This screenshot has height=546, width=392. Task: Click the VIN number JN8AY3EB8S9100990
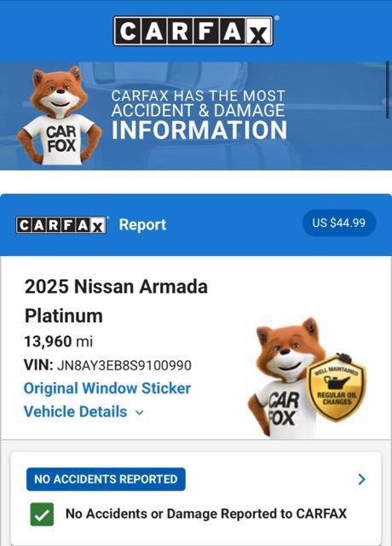click(x=124, y=366)
